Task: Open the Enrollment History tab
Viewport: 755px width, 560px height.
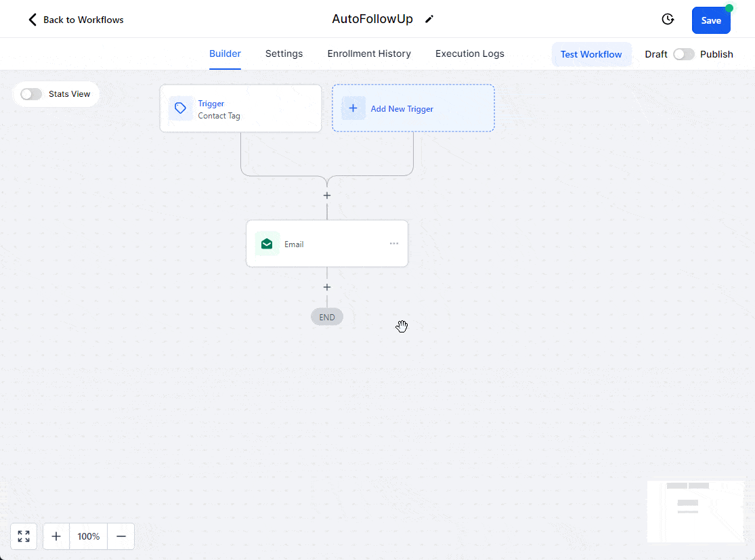Action: tap(369, 53)
